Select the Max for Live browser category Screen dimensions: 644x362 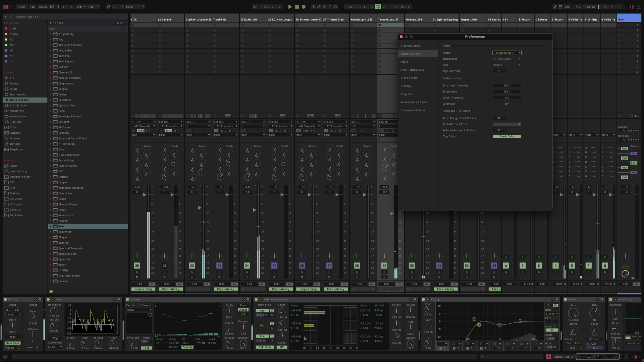(17, 116)
